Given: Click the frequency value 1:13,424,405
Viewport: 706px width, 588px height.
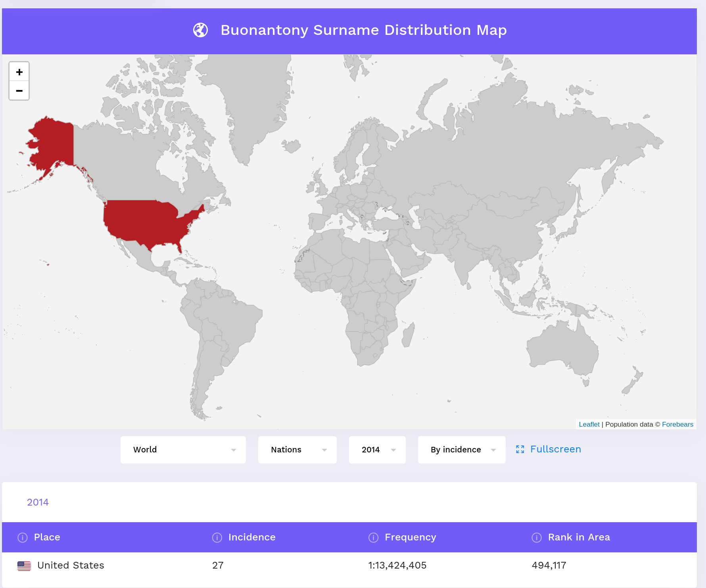Looking at the screenshot, I should coord(397,565).
